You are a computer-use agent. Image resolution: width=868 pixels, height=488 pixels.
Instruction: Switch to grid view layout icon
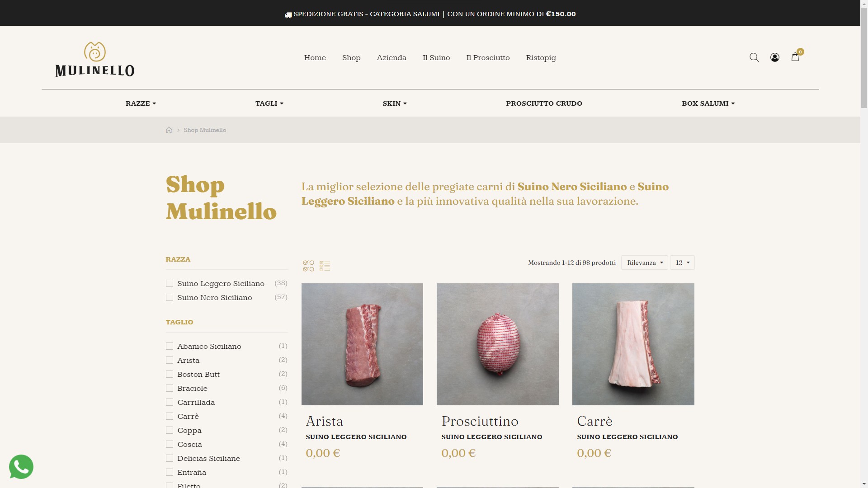(308, 266)
